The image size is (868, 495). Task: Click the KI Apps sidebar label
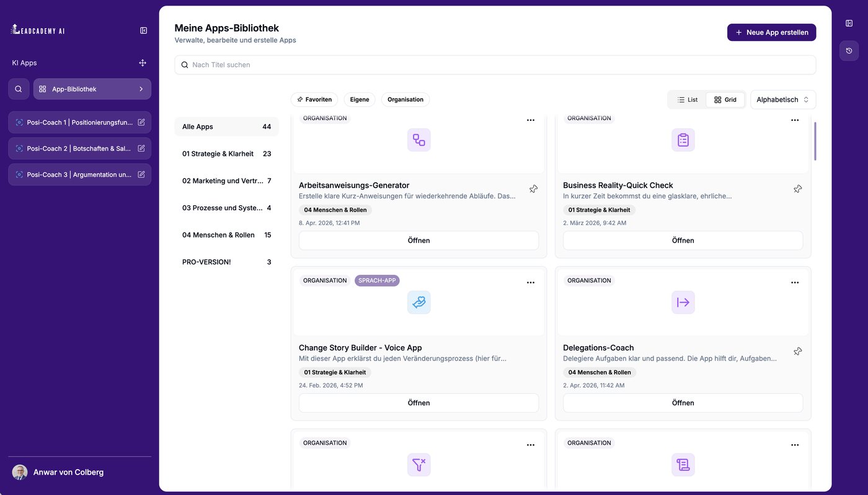pyautogui.click(x=25, y=63)
